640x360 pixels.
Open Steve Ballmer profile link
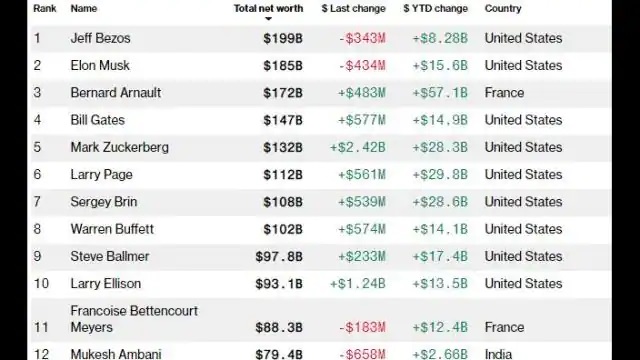pyautogui.click(x=110, y=256)
